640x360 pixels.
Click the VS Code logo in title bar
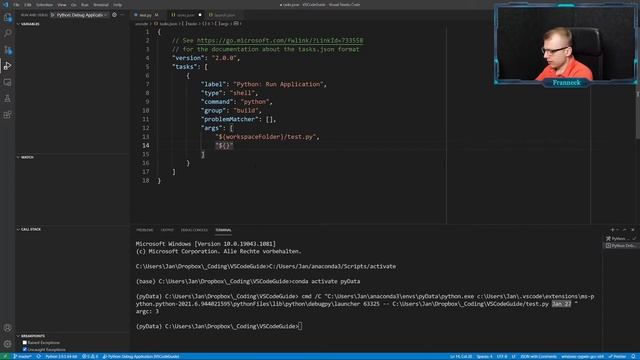(6, 5)
